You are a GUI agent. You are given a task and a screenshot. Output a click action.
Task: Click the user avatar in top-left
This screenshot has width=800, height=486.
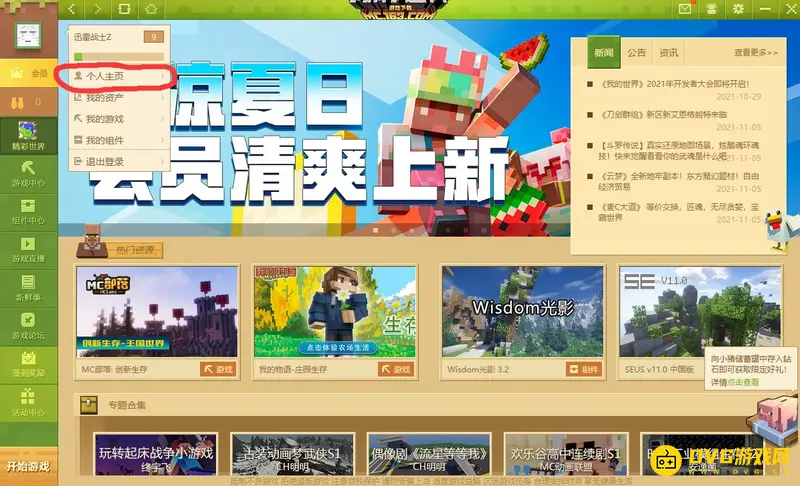coord(28,32)
